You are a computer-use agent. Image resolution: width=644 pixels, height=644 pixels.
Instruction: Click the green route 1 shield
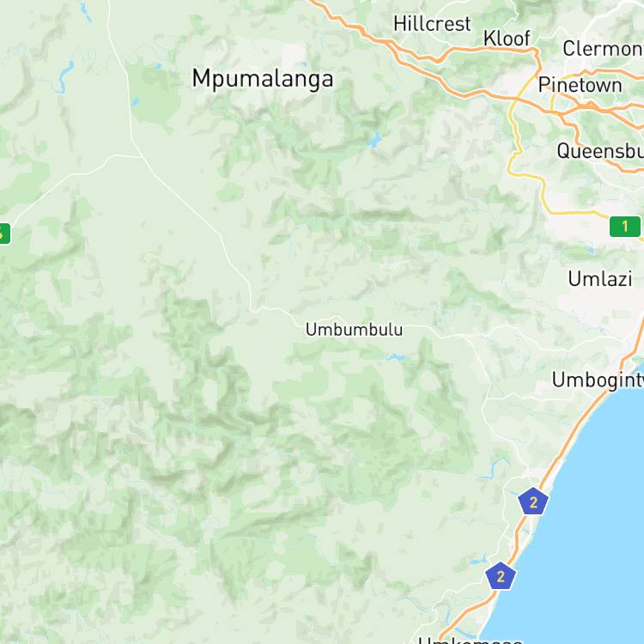(x=625, y=227)
